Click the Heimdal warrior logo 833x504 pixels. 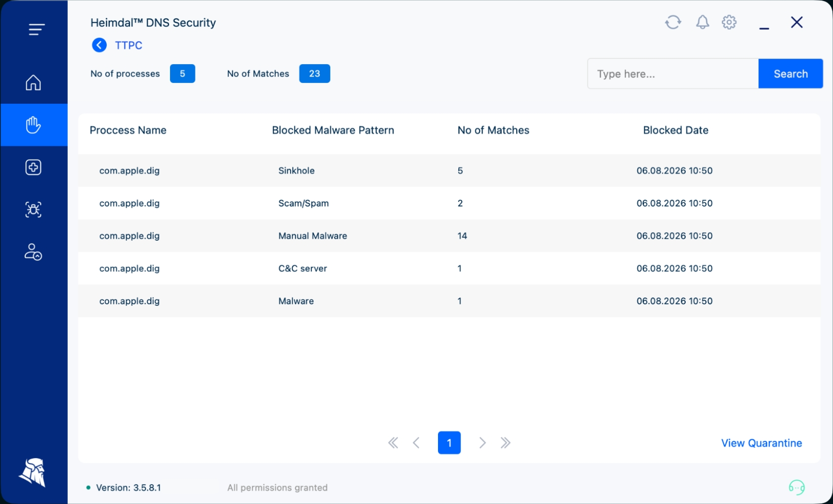[x=33, y=472]
